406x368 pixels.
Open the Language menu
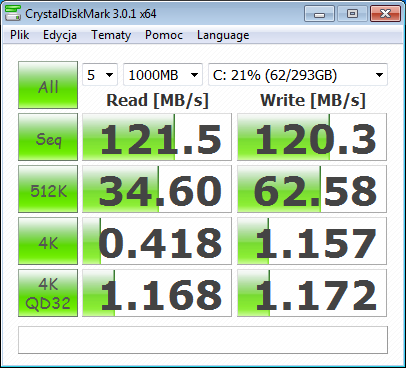click(223, 35)
